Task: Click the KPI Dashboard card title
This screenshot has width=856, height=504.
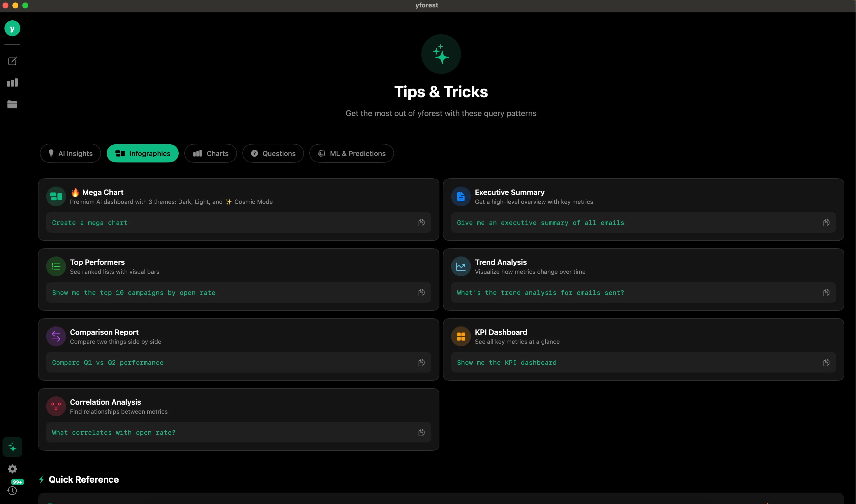Action: 501,332
